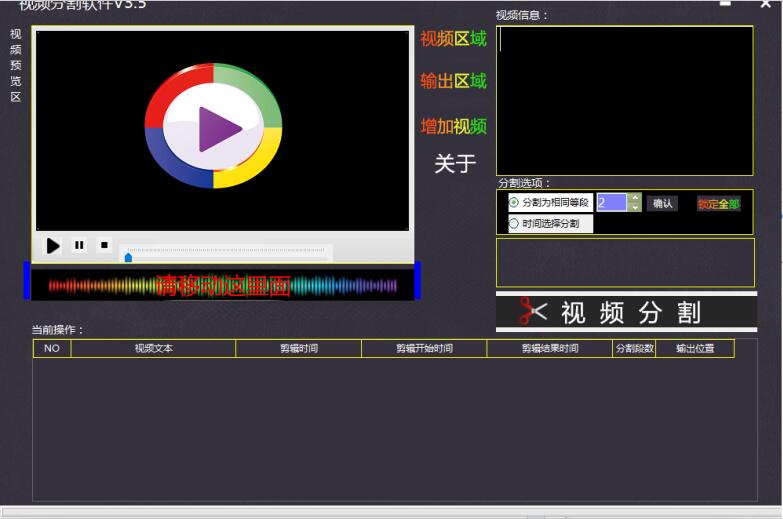Click the 锁定全部 lock all button

[x=718, y=204]
